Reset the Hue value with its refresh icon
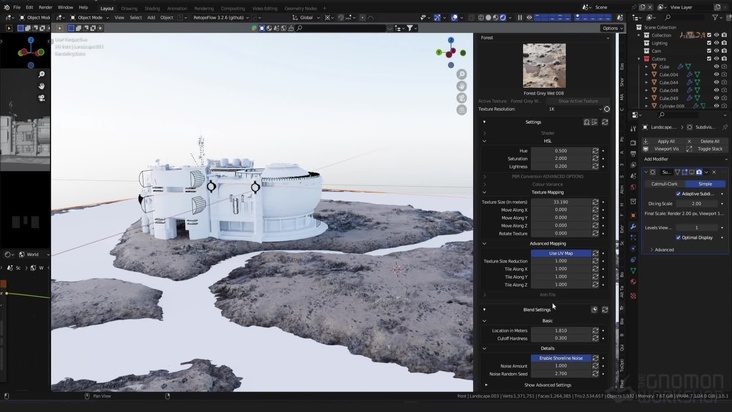732x412 pixels. [x=595, y=151]
